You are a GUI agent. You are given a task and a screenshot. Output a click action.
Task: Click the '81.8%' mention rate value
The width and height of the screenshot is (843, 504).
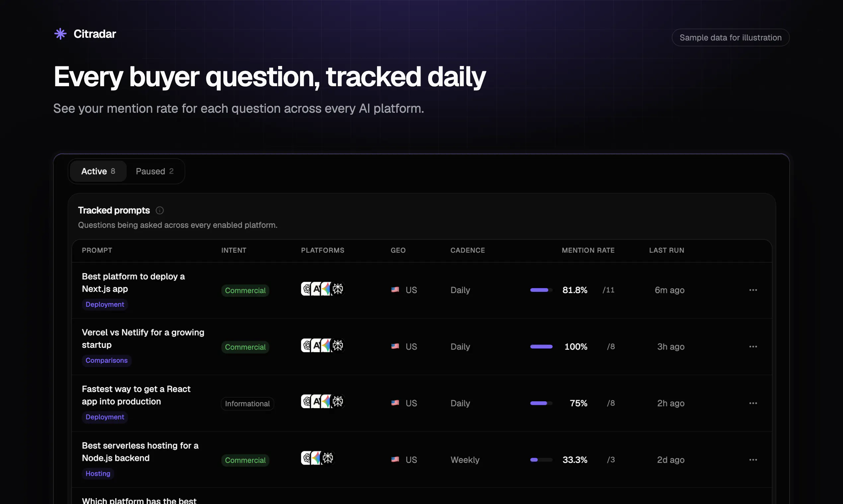tap(575, 290)
